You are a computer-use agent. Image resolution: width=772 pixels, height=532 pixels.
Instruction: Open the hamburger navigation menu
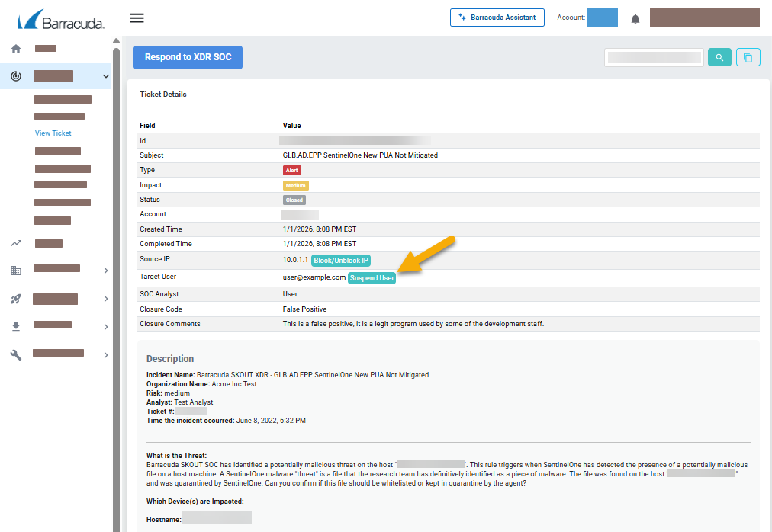(x=137, y=18)
